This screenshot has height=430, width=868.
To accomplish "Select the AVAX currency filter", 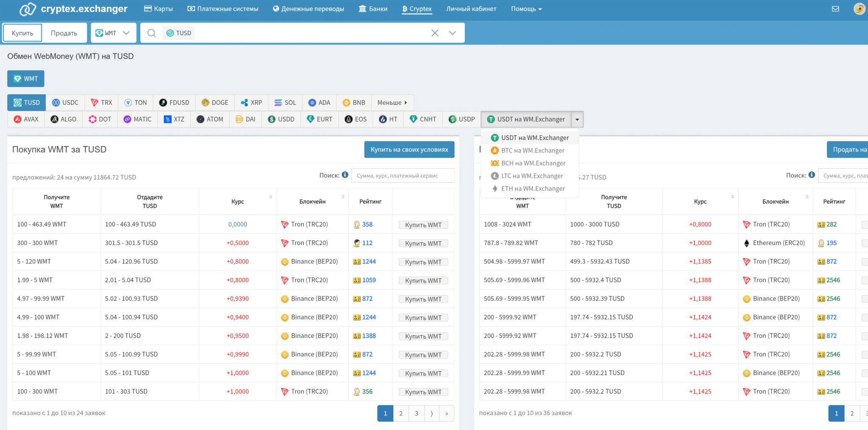I will click(x=26, y=119).
